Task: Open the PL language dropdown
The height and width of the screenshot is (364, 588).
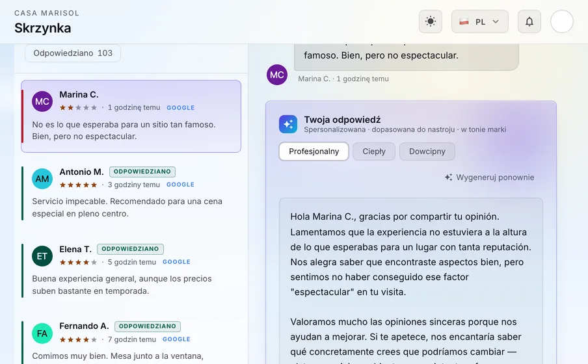Action: click(479, 21)
